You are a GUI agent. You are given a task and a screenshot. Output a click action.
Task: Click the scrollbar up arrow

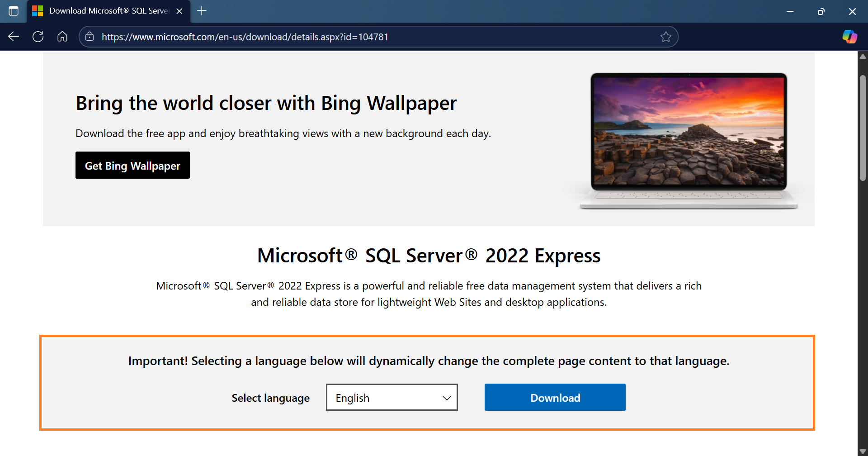(x=863, y=56)
